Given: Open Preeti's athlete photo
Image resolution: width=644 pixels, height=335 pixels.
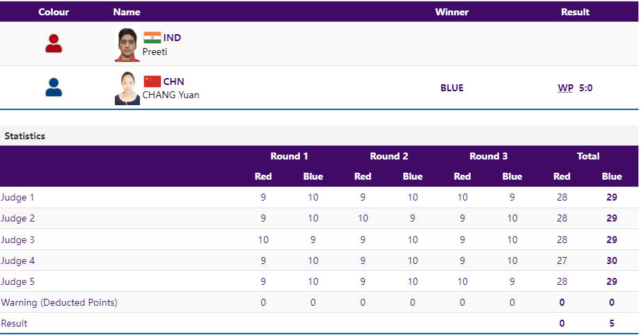Looking at the screenshot, I should click(x=127, y=45).
